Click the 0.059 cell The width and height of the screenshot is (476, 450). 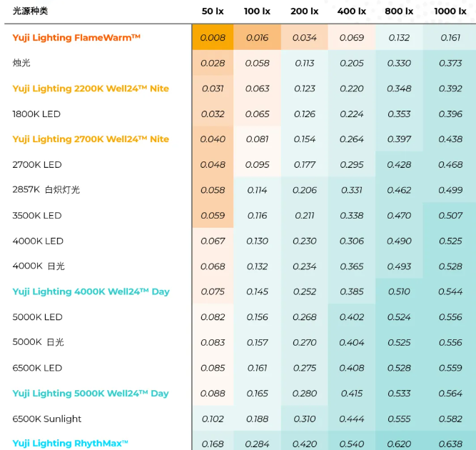pyautogui.click(x=213, y=216)
